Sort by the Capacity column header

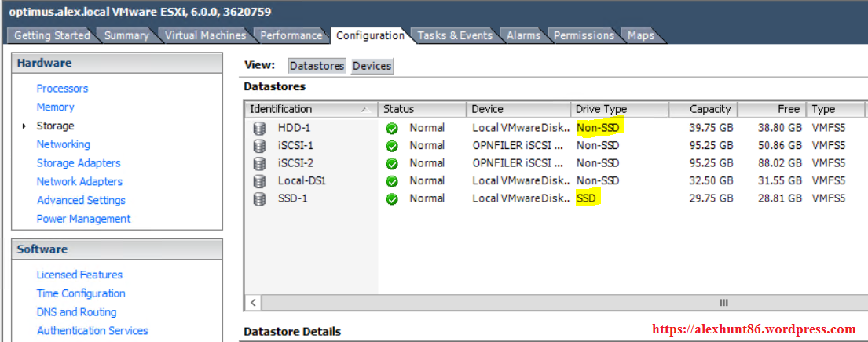coord(703,109)
